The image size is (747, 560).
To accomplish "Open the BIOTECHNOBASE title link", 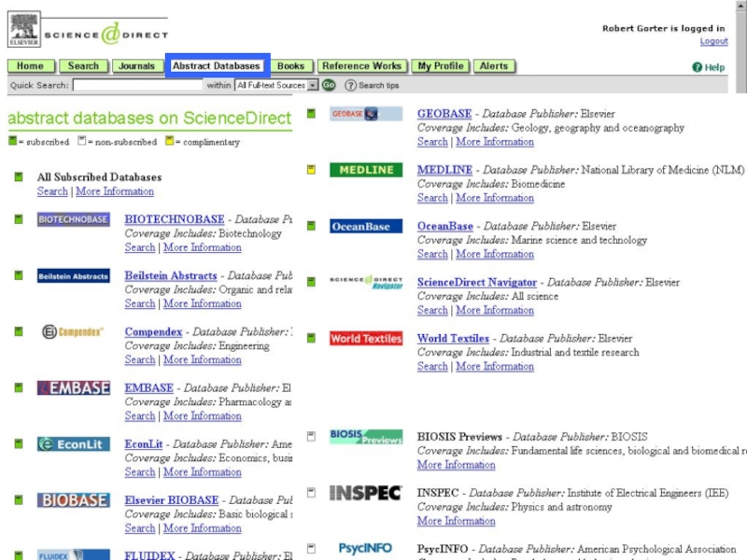I will pyautogui.click(x=175, y=219).
